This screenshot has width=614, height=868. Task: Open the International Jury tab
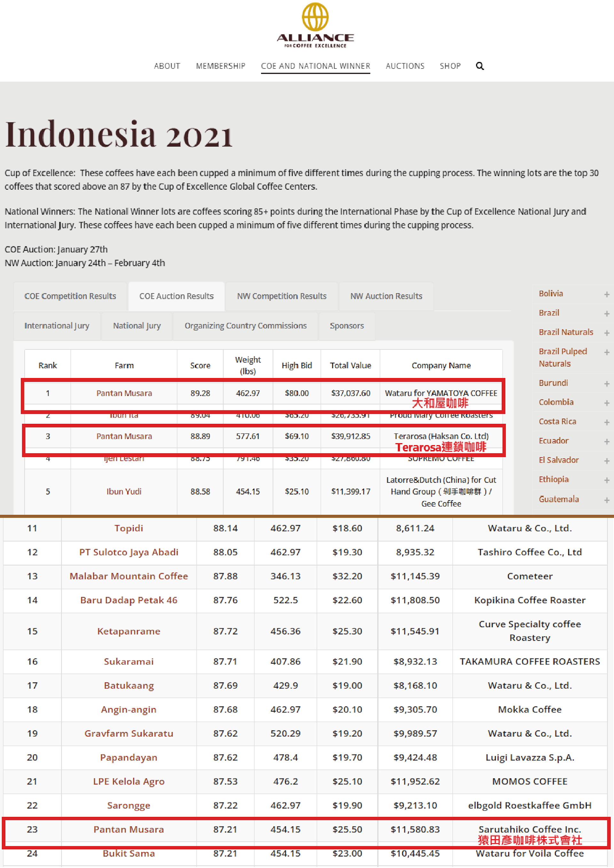tap(57, 326)
